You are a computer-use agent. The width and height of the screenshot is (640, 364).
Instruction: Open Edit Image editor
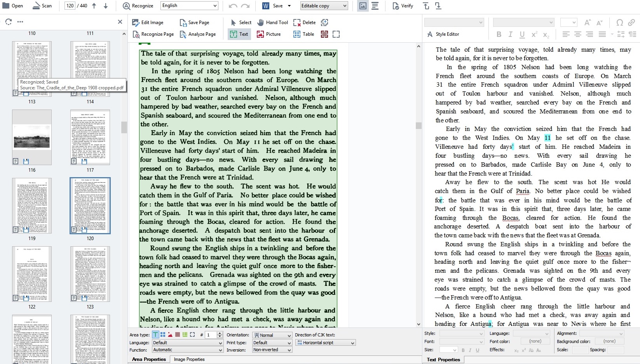(148, 23)
